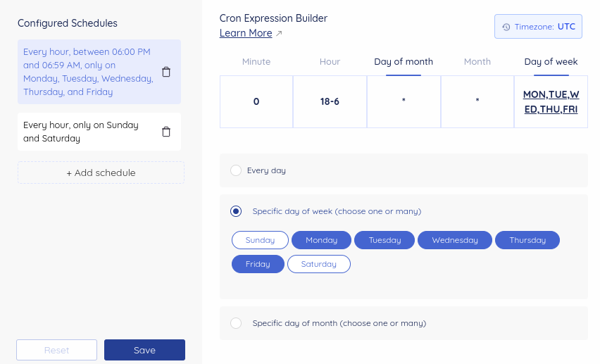Toggle the Thursday day chip

tap(527, 240)
